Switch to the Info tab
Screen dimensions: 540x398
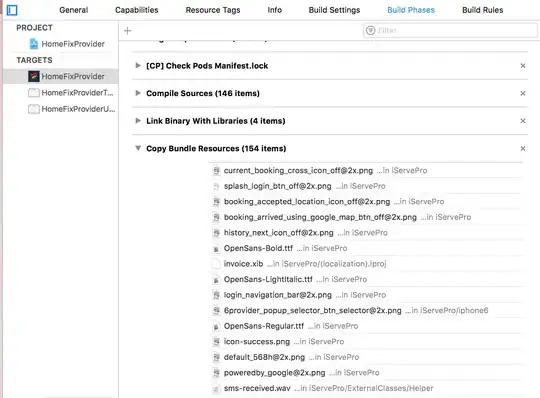(x=274, y=10)
